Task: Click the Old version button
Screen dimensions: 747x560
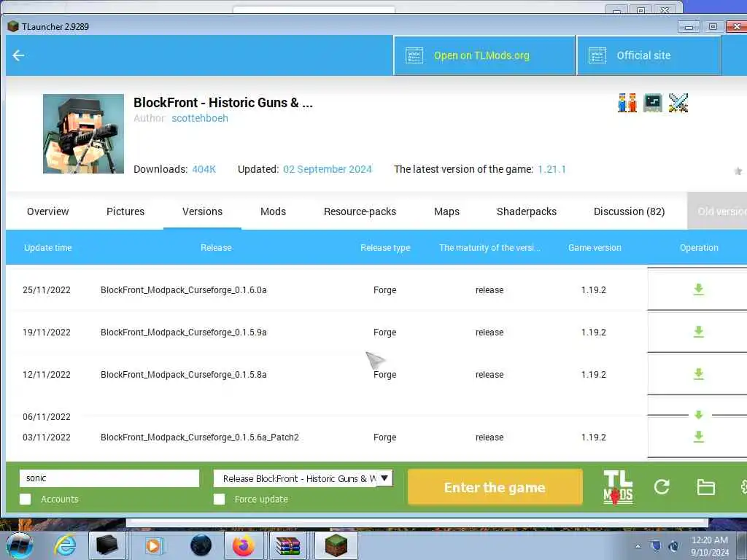Action: [x=718, y=211]
